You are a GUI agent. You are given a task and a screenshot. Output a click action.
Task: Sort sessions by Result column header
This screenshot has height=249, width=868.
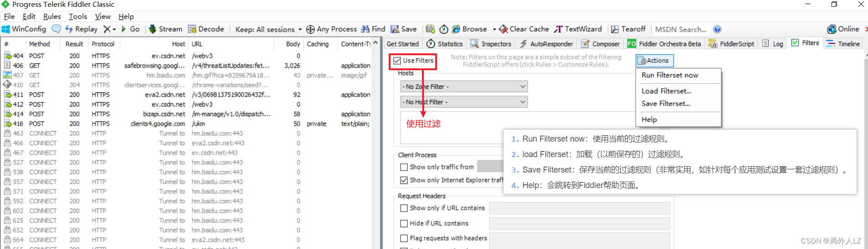pos(74,44)
